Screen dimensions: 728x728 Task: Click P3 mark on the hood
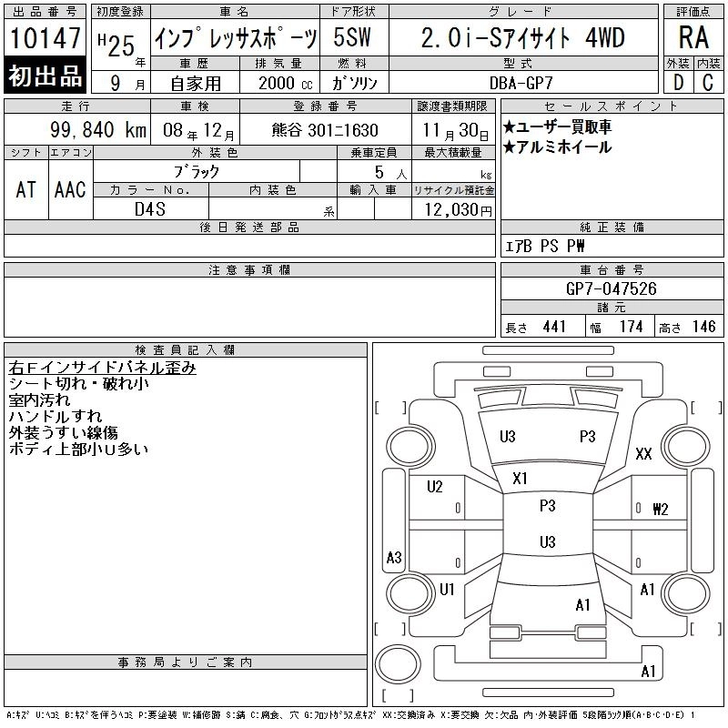coord(587,437)
